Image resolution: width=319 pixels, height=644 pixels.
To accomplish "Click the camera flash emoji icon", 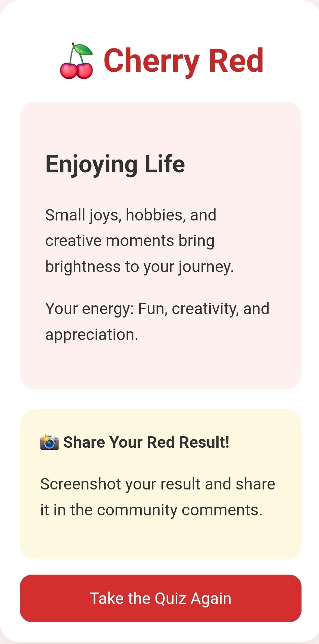I will click(x=49, y=442).
